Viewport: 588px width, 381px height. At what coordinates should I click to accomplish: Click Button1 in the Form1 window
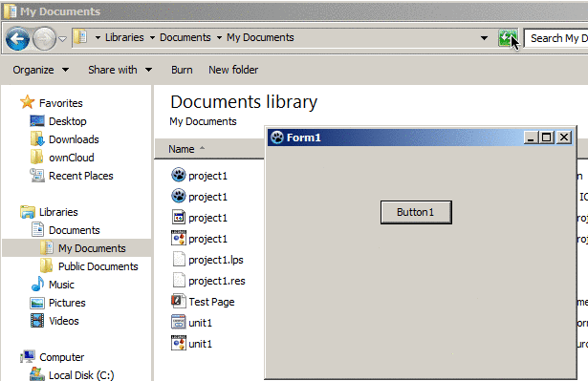pyautogui.click(x=416, y=212)
